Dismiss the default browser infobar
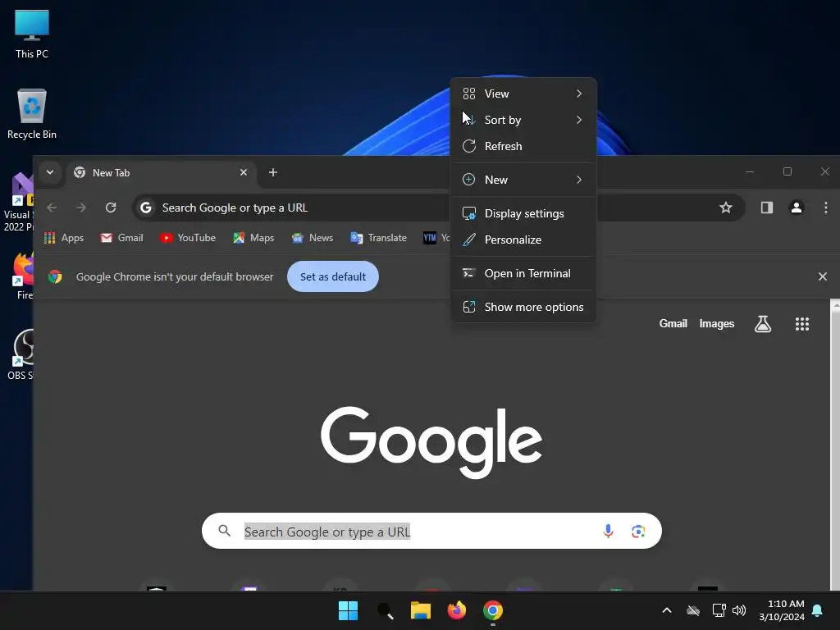The width and height of the screenshot is (840, 630). tap(822, 276)
